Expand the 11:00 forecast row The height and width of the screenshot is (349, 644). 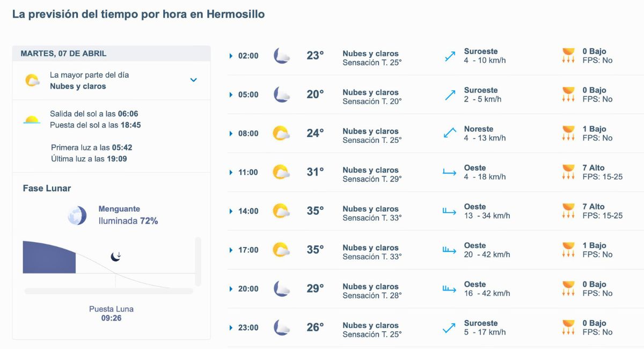pyautogui.click(x=231, y=172)
